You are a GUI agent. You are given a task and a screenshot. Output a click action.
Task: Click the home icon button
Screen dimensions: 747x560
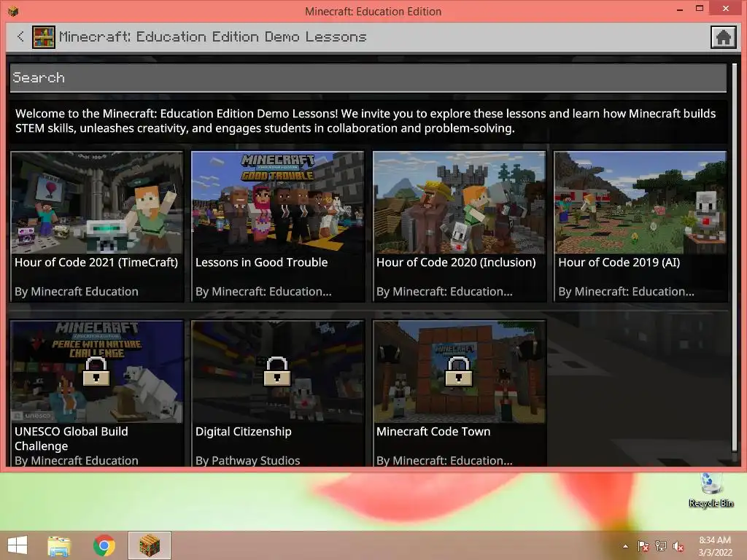pyautogui.click(x=723, y=37)
